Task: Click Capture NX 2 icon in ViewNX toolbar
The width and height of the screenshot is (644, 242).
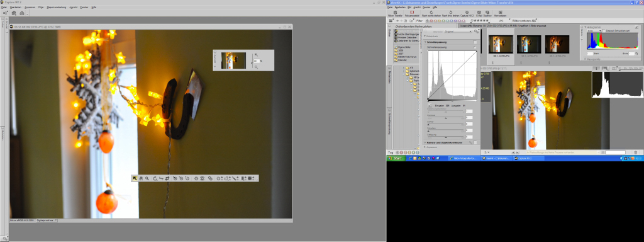Action: pyautogui.click(x=467, y=14)
